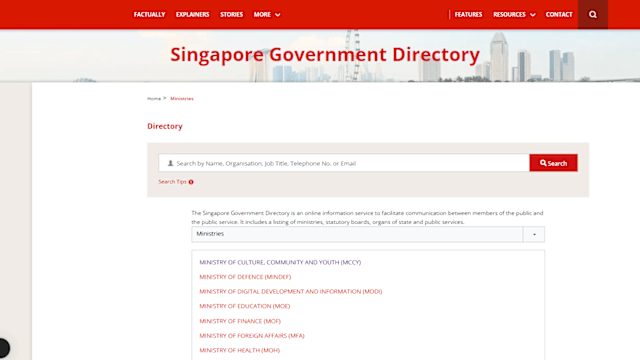The width and height of the screenshot is (640, 360).
Task: Open Ministry of Digital Development and Information
Action: tap(291, 291)
